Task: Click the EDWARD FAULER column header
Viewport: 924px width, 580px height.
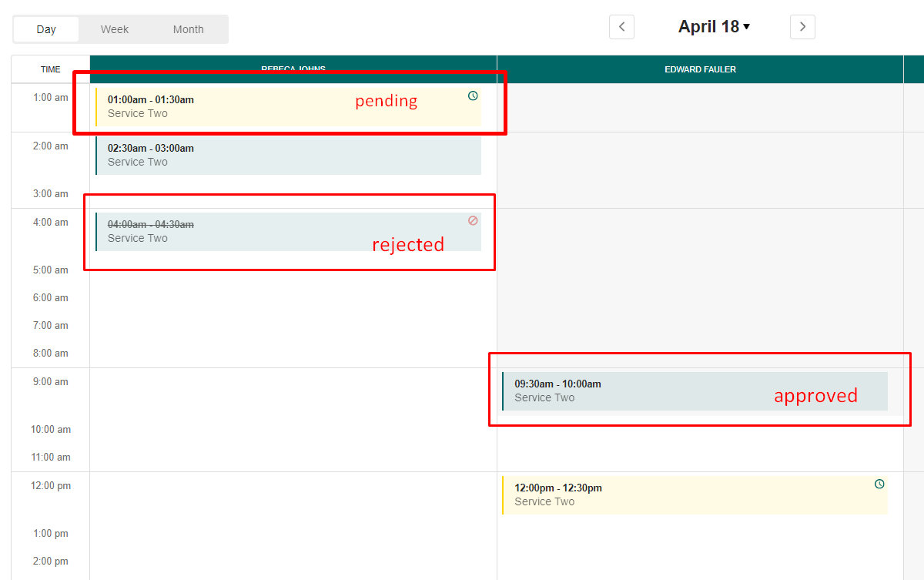Action: (x=700, y=69)
